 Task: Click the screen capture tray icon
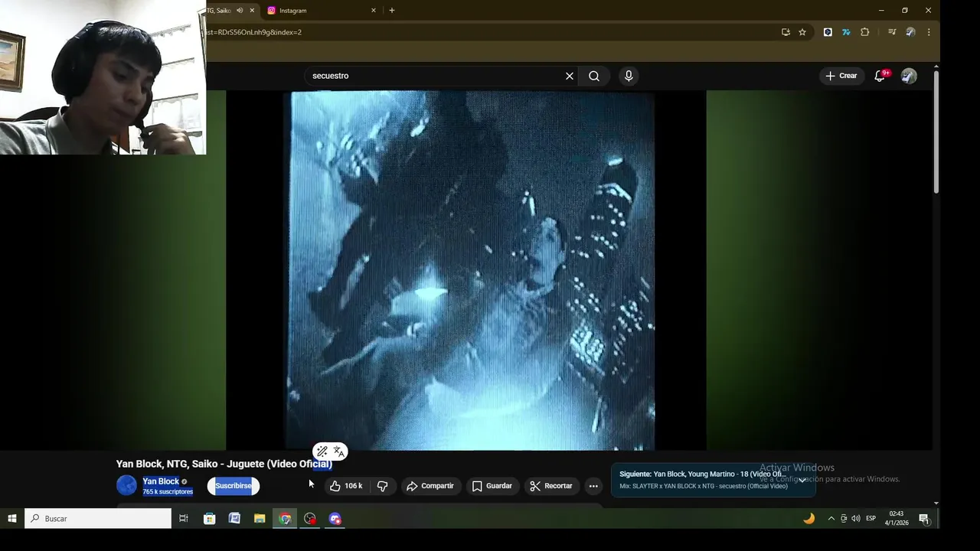[x=844, y=518]
